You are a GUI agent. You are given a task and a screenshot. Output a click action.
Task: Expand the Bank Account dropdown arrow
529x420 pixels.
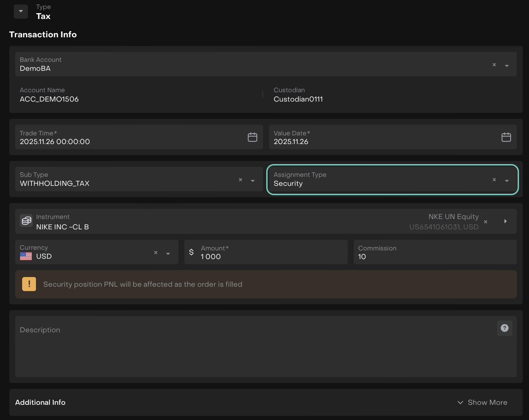(507, 66)
